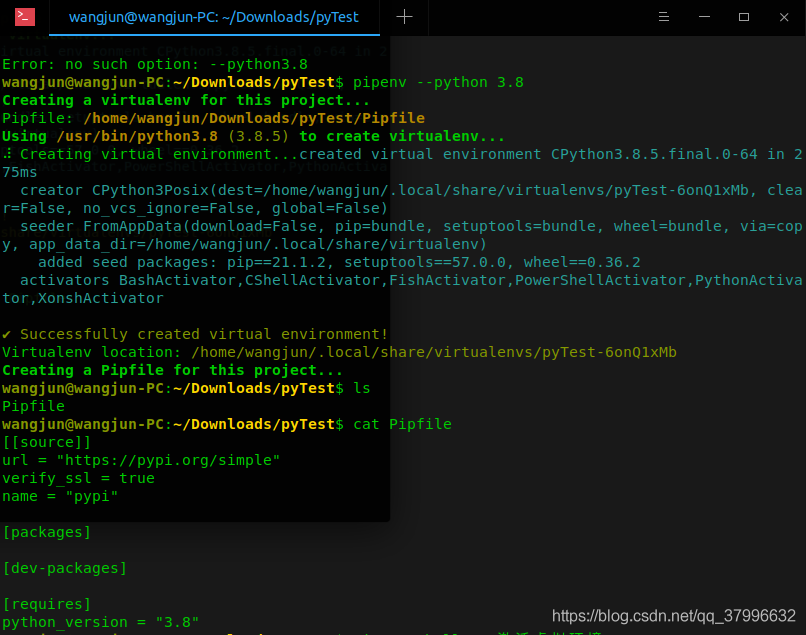Maximize the terminal window
806x635 pixels.
[743, 17]
